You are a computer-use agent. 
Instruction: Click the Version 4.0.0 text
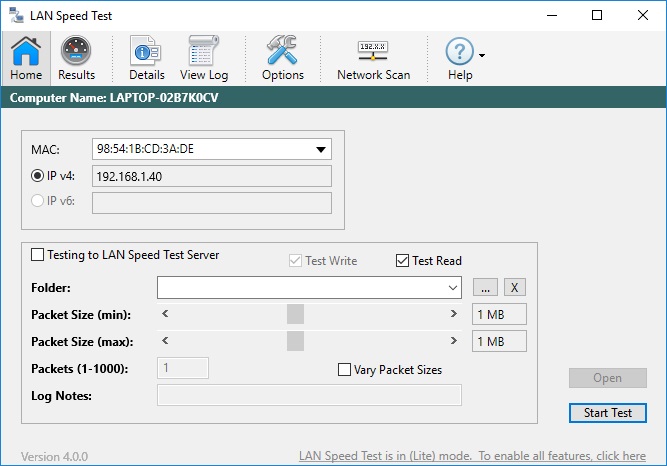tap(54, 457)
